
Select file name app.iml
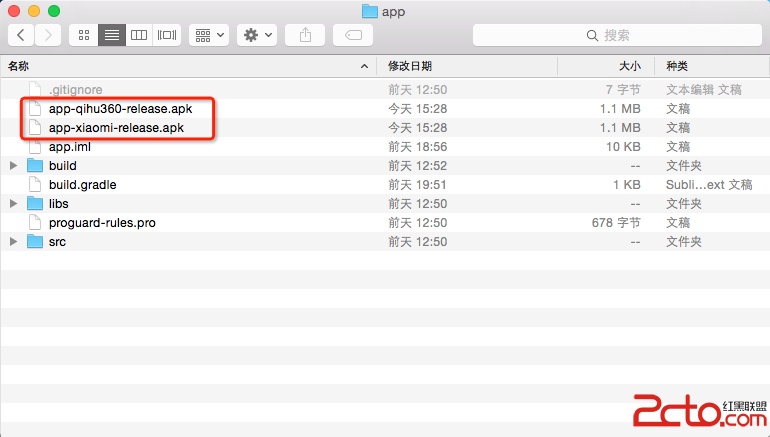click(x=70, y=147)
